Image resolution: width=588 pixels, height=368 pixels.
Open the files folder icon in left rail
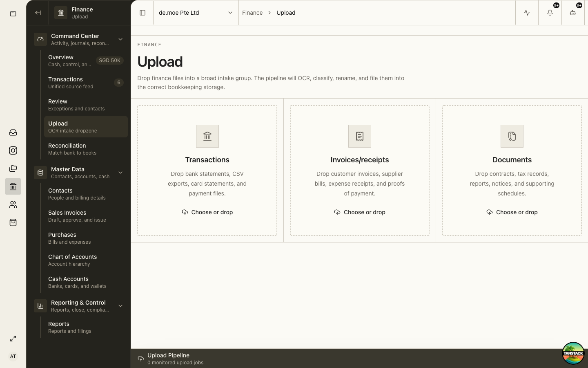pos(13,168)
